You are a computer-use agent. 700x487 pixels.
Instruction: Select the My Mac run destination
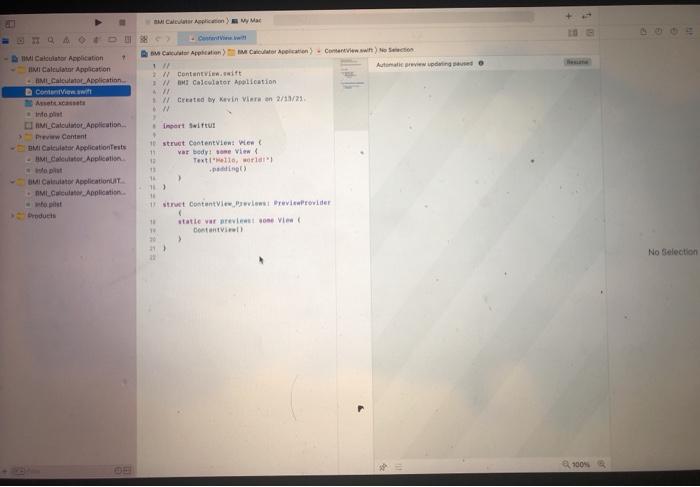(x=247, y=21)
